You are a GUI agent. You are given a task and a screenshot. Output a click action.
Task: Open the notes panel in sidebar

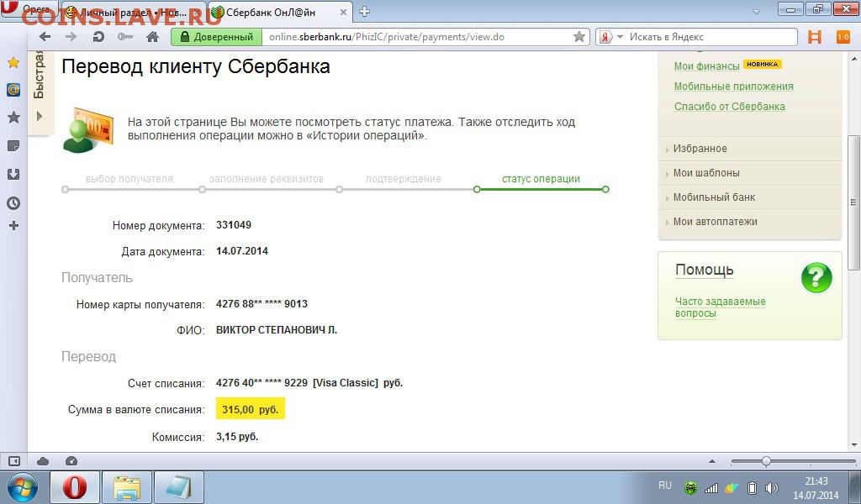(13, 146)
